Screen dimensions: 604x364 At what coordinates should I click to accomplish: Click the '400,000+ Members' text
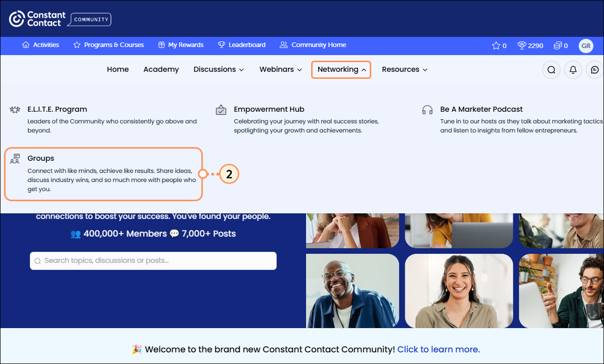125,234
